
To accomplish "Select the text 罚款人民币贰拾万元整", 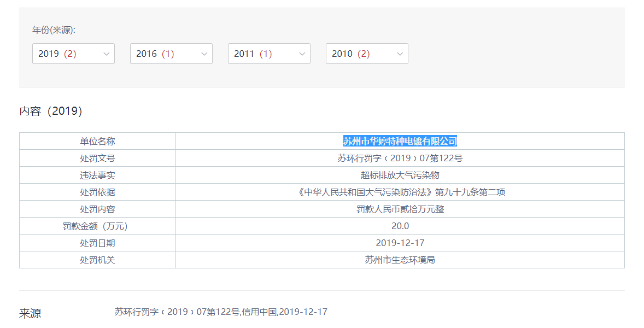I will tap(400, 209).
